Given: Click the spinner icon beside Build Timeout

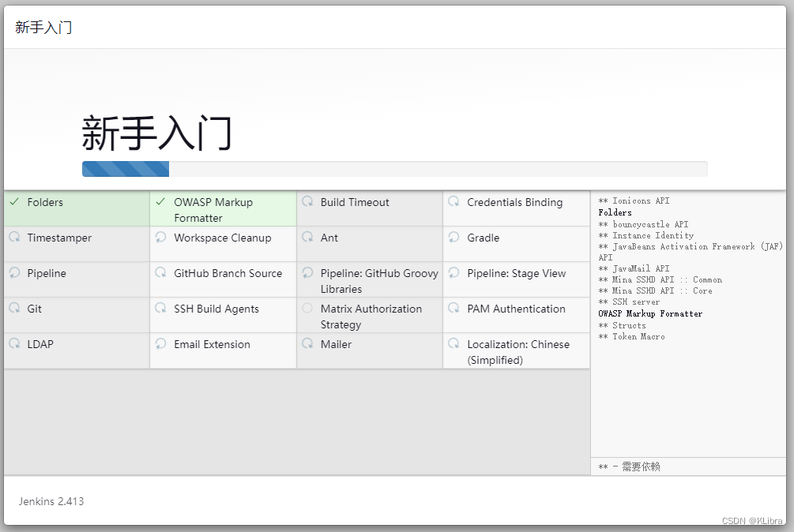Looking at the screenshot, I should (307, 201).
